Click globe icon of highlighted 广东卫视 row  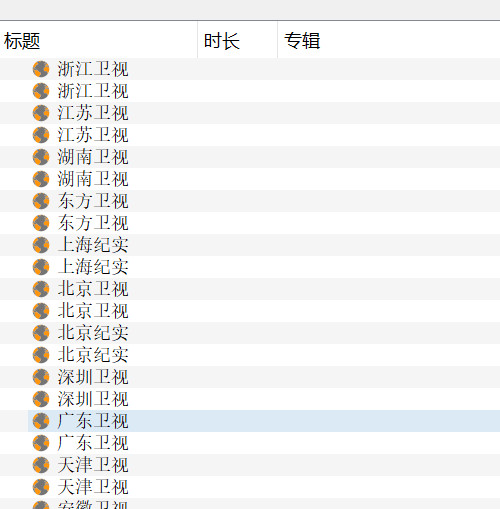(x=41, y=421)
